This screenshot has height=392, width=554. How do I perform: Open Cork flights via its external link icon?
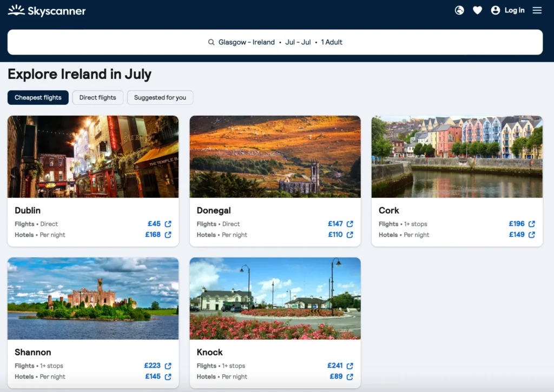(532, 223)
